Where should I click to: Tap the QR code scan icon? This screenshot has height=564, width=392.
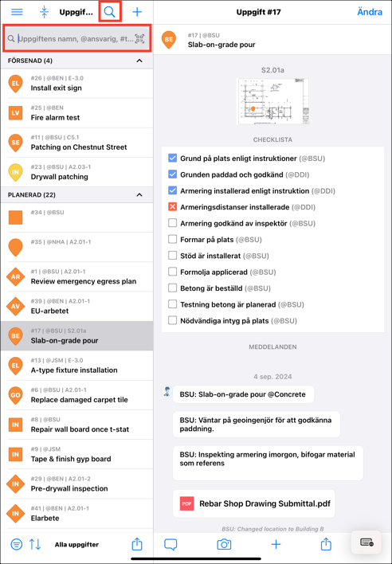139,38
